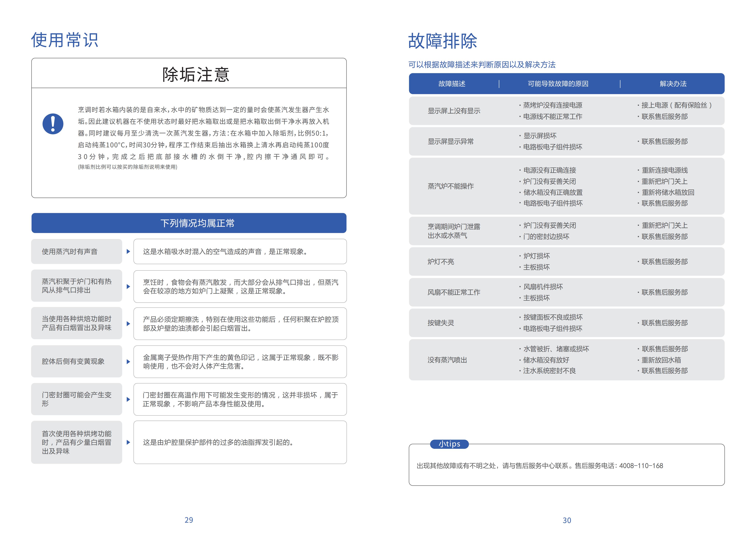
Task: Click the 可能导致故障的原因 header
Action: tap(558, 84)
